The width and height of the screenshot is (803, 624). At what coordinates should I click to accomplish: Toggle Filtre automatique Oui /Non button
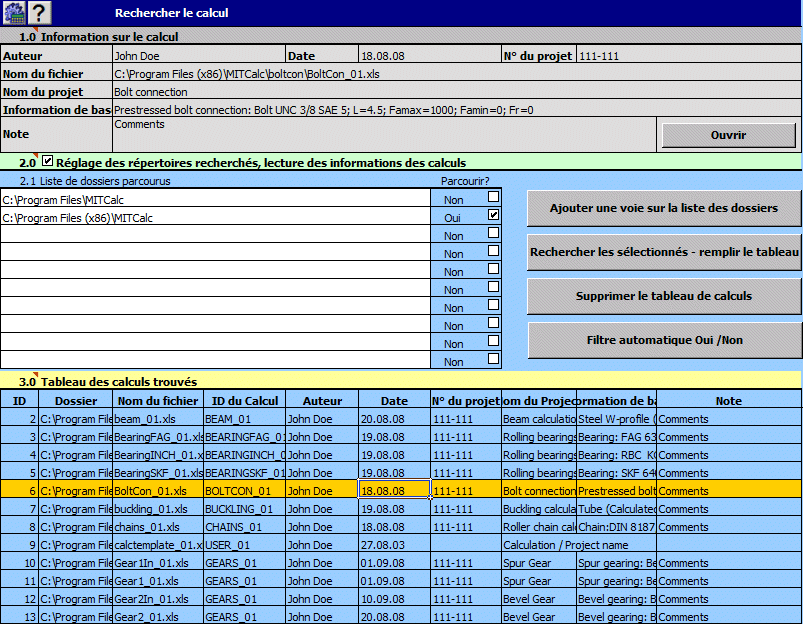[664, 340]
